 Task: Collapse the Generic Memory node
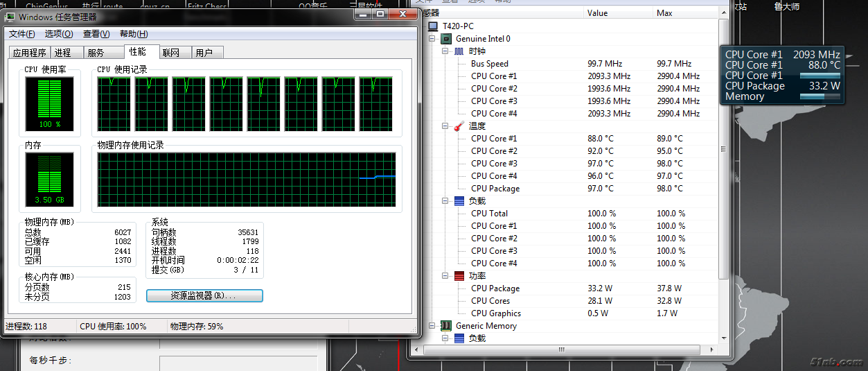(434, 326)
